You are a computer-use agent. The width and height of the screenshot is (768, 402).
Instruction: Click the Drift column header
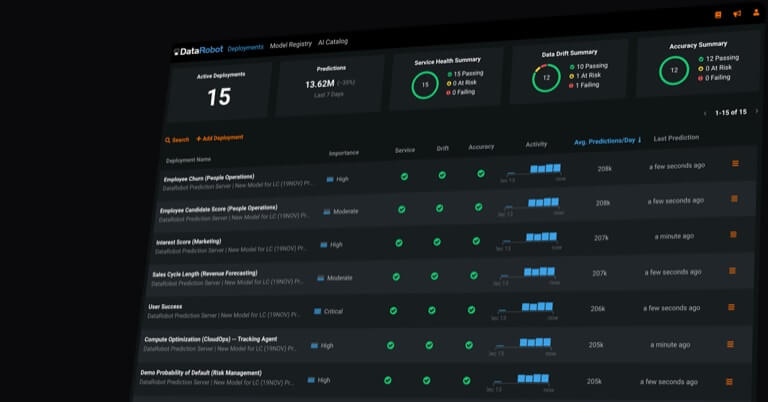tap(442, 148)
